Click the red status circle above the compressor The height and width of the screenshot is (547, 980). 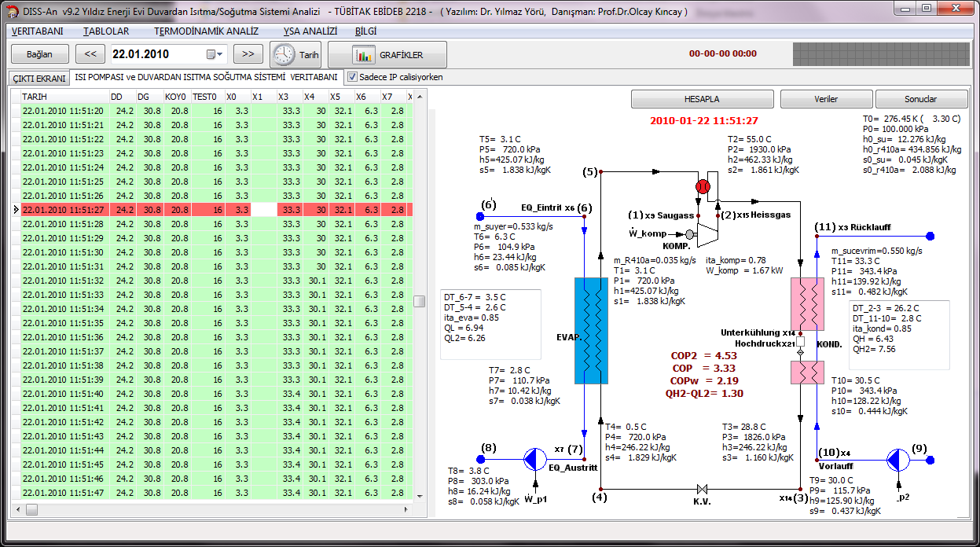point(703,186)
